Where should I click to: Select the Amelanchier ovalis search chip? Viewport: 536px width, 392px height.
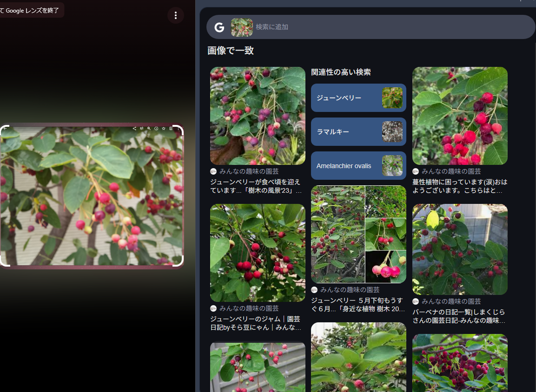pyautogui.click(x=358, y=166)
